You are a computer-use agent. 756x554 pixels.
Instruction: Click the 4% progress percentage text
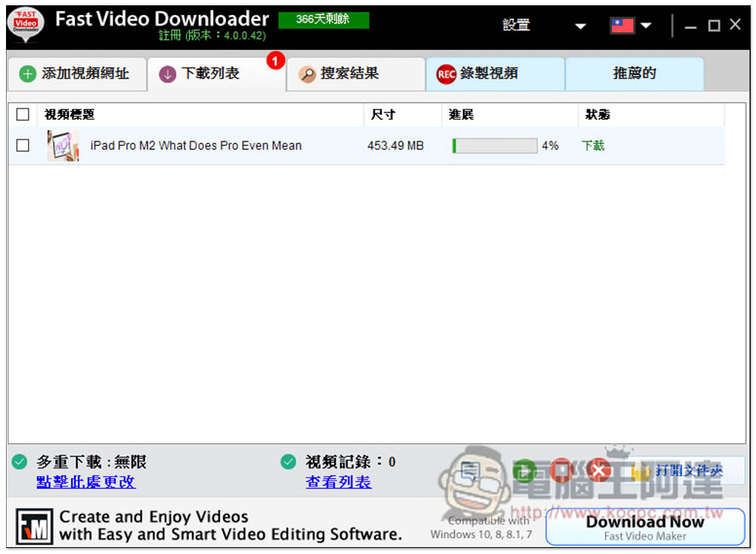pos(550,146)
